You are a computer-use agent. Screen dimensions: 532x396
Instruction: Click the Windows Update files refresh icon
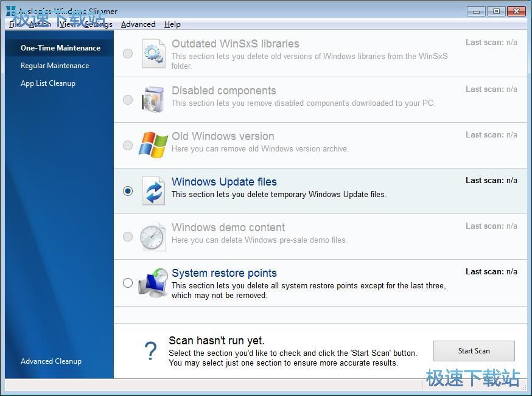[x=154, y=191]
